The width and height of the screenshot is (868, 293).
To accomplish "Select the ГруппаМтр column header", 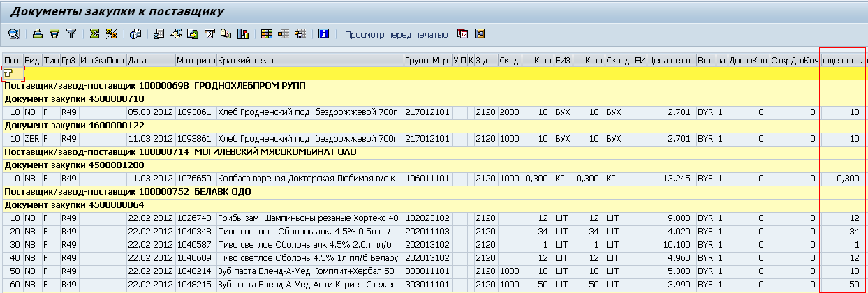I will pos(427,61).
